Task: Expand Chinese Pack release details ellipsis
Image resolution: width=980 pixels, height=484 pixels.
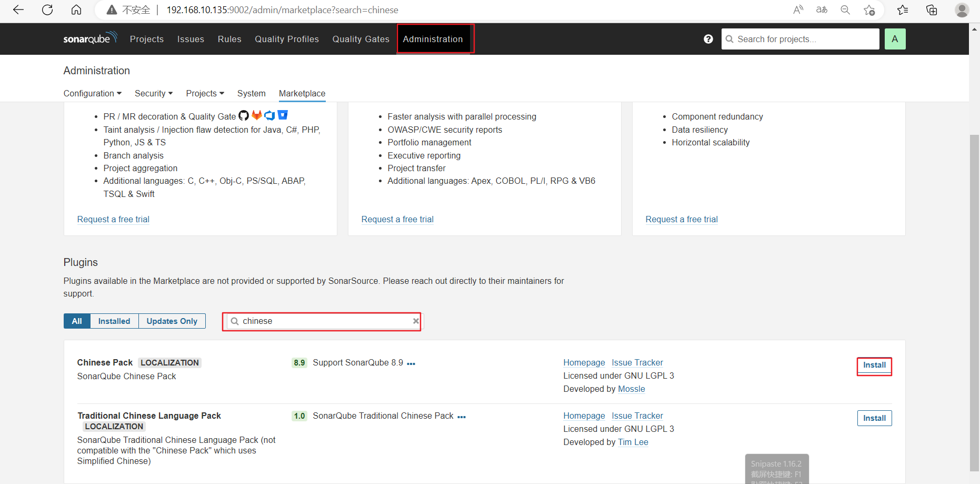Action: (x=411, y=363)
